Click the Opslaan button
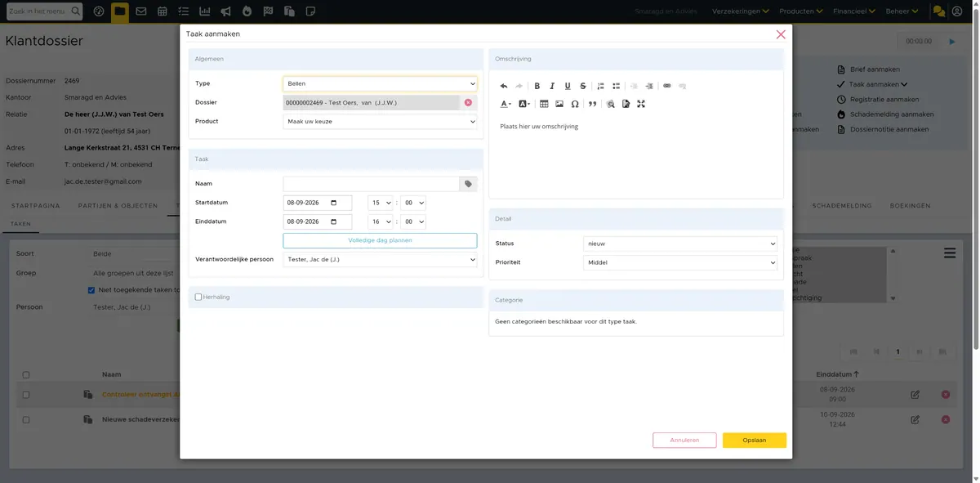Viewport: 980px width, 483px height. [755, 441]
